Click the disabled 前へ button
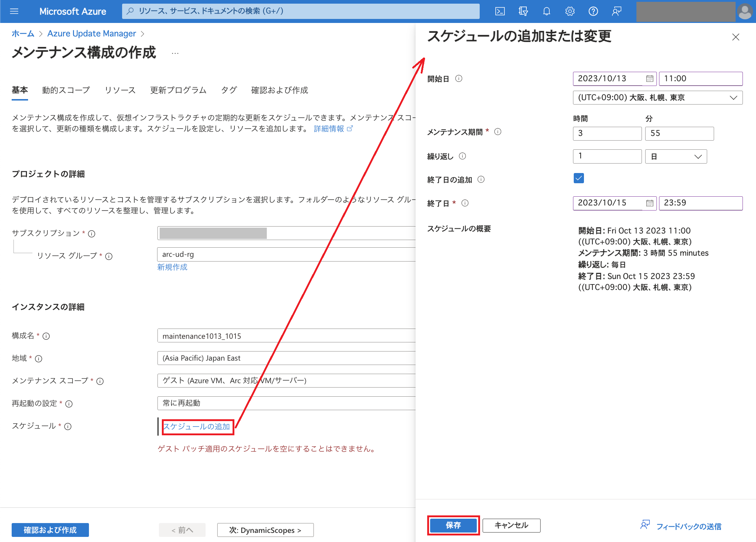Screen dimensions: 756x542 pos(182,530)
